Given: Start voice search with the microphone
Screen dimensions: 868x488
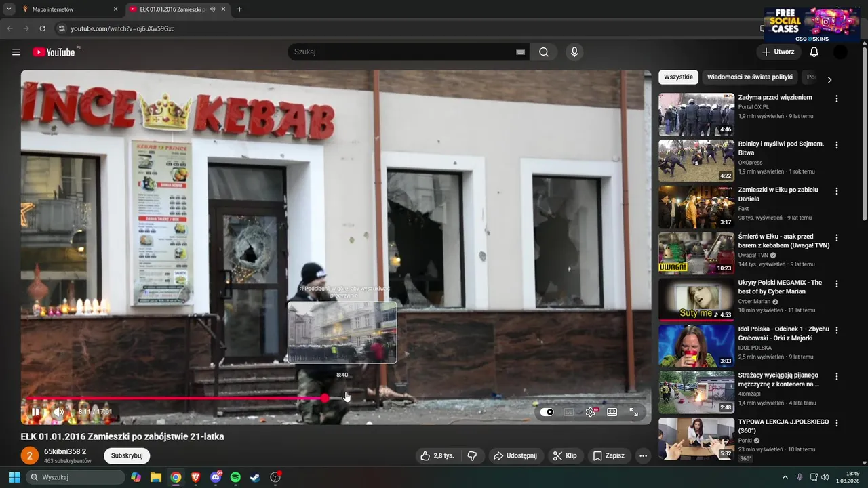Looking at the screenshot, I should pos(574,52).
